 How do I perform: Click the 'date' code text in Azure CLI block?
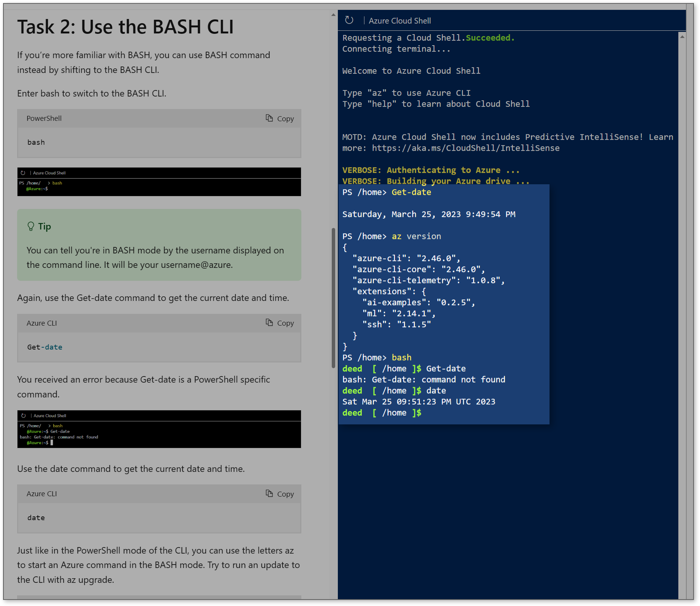pos(36,518)
